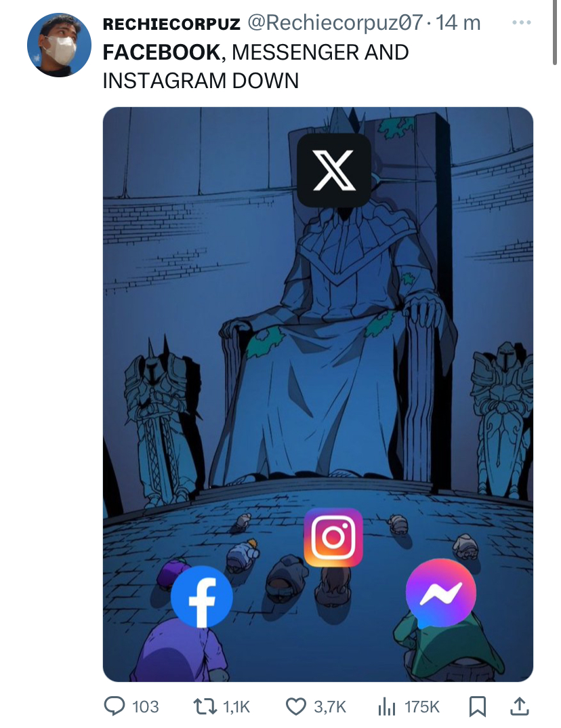Image resolution: width=561 pixels, height=728 pixels.
Task: Tap the repost arrows icon
Action: 205,706
